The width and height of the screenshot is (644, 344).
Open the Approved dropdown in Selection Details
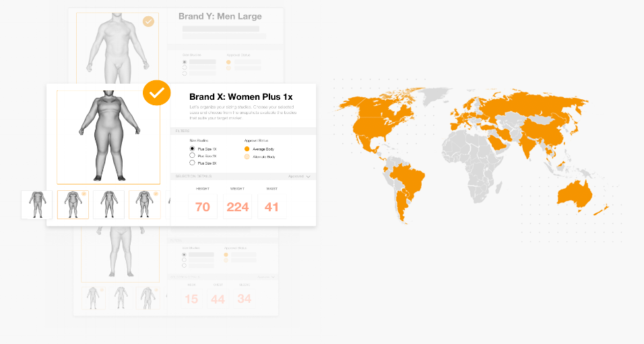point(299,176)
